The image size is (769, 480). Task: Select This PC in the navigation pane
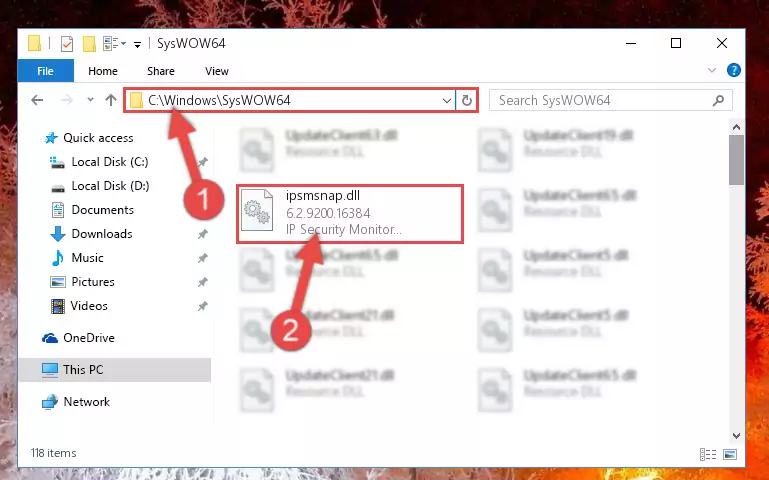click(115, 370)
